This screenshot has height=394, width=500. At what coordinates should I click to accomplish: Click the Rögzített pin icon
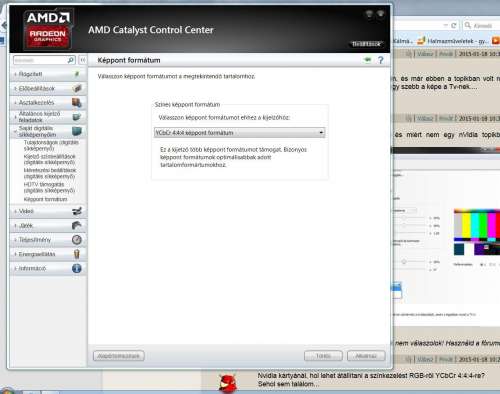(77, 74)
